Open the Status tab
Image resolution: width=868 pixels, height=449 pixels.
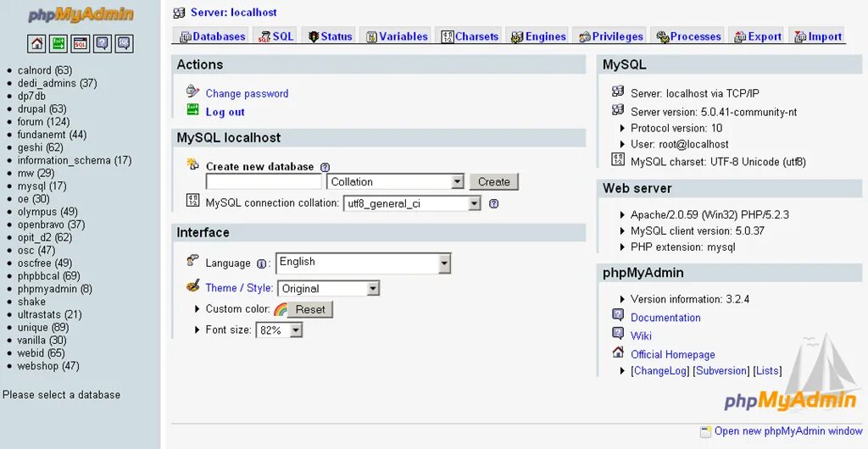329,36
